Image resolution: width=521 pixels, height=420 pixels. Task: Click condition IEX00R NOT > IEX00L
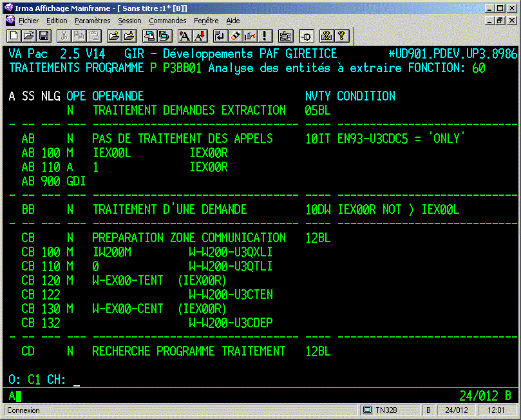[399, 209]
